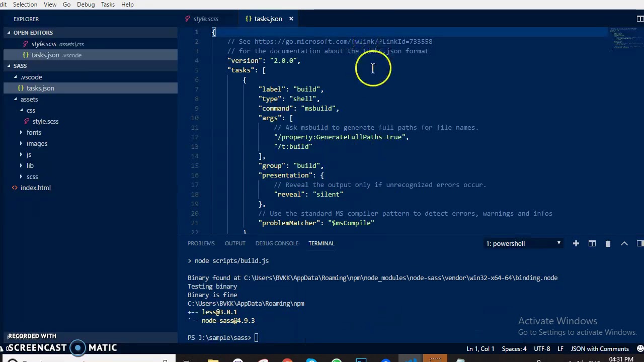
Task: Focus the PS J:\sample\sass> terminal prompt
Action: pos(219,337)
